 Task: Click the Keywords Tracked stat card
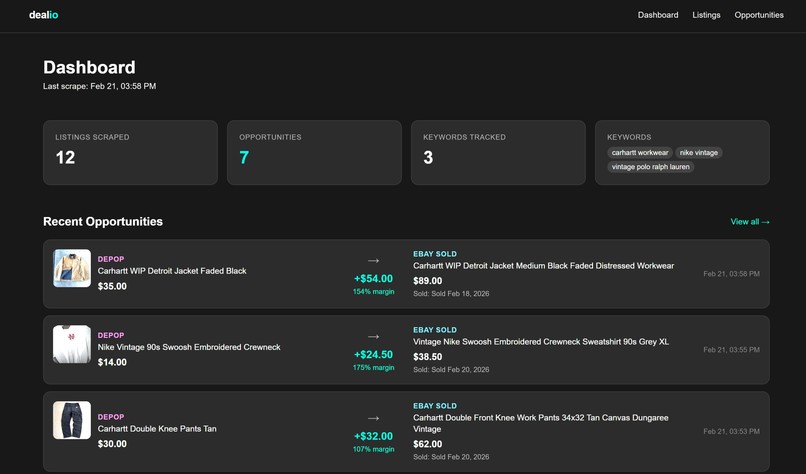click(x=498, y=152)
